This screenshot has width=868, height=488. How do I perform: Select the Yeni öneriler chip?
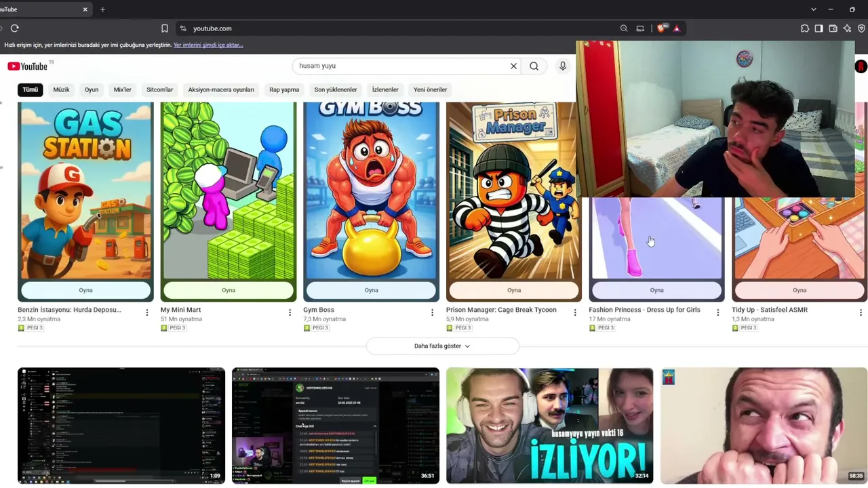(x=431, y=89)
